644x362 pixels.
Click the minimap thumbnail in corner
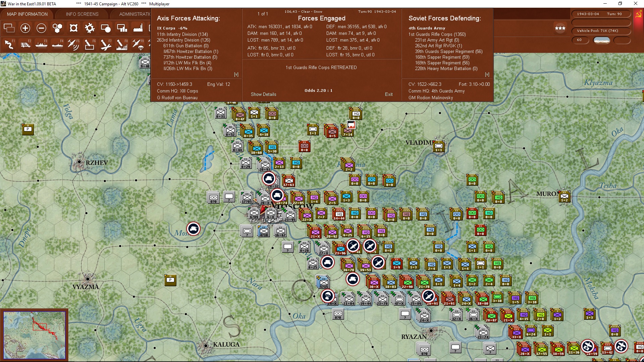click(x=34, y=335)
